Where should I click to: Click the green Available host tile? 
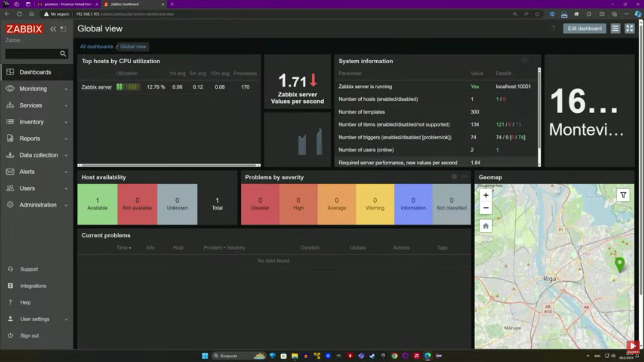point(97,204)
